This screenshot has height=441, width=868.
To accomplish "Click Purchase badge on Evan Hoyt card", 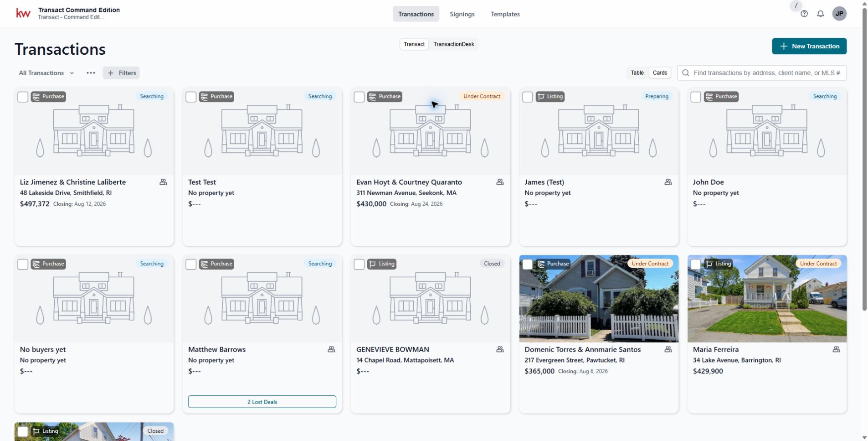I will point(385,97).
